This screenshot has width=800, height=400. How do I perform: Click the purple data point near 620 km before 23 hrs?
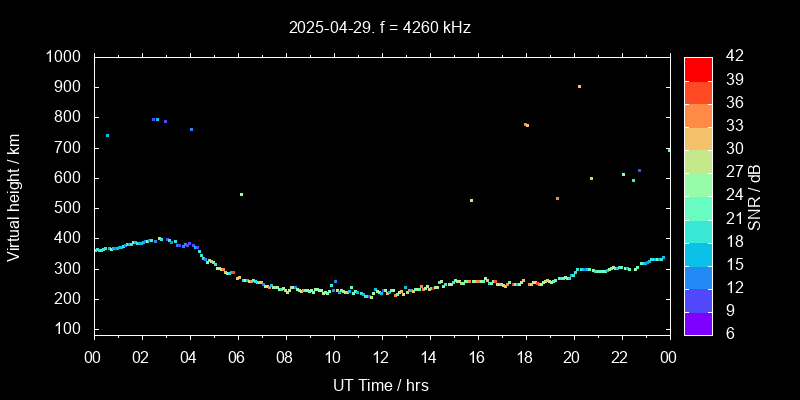pyautogui.click(x=639, y=170)
